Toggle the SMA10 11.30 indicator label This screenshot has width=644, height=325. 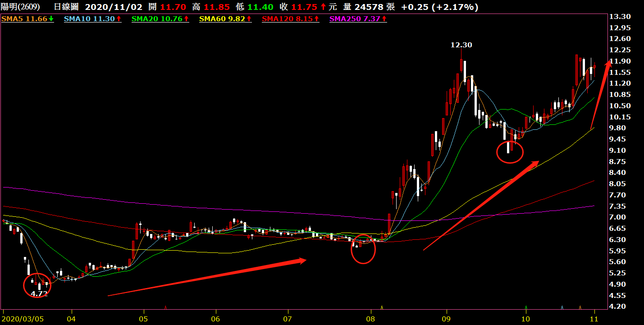click(92, 19)
